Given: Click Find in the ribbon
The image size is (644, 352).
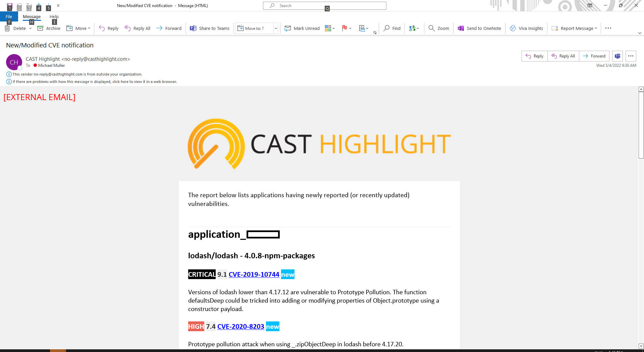Looking at the screenshot, I should coord(392,28).
